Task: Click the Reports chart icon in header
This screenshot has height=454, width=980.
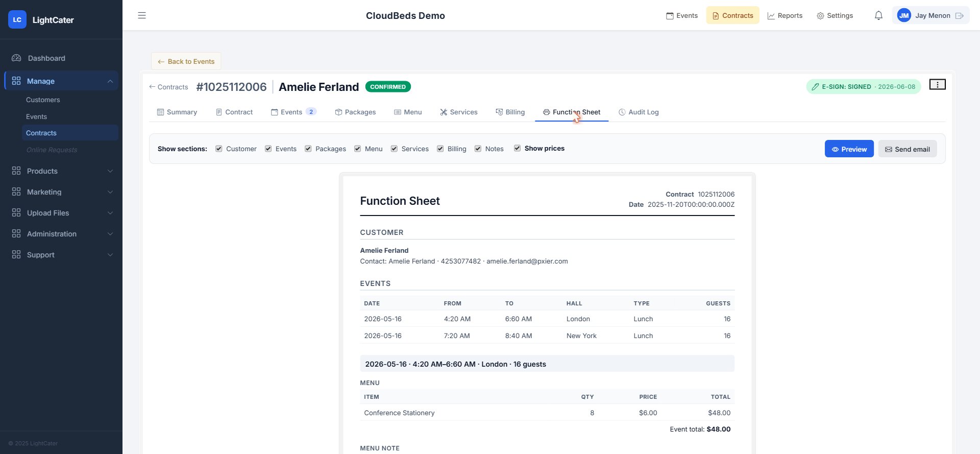Action: point(771,16)
